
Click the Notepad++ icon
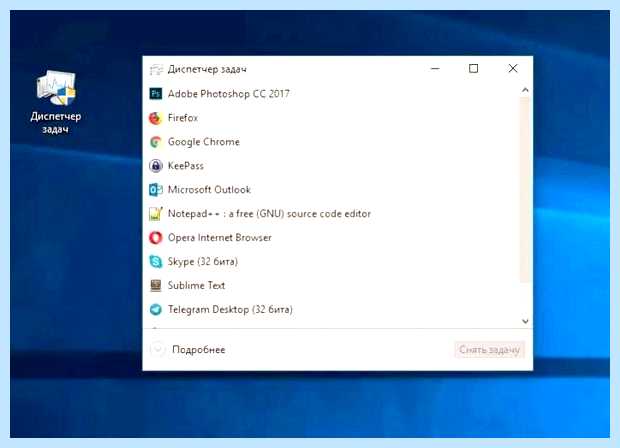pos(155,214)
